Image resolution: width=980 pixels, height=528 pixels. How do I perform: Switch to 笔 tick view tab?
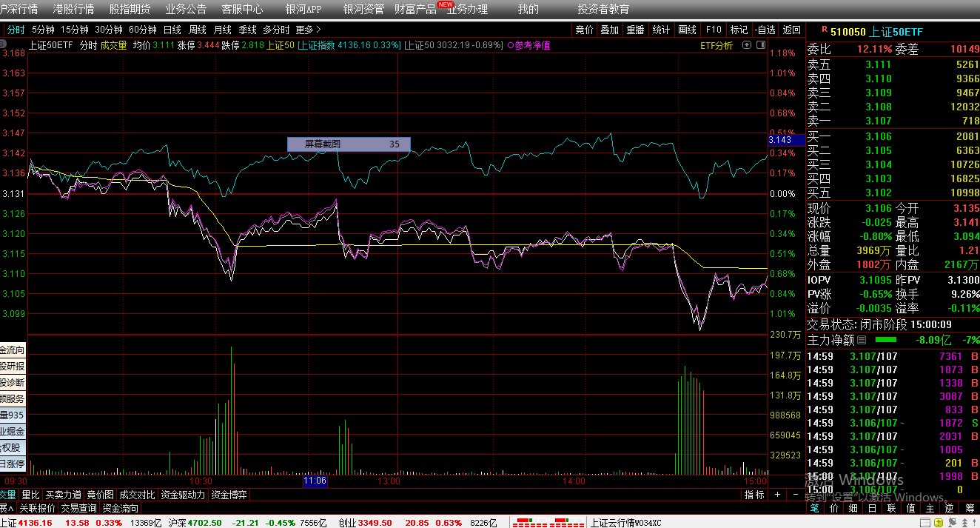(x=815, y=508)
